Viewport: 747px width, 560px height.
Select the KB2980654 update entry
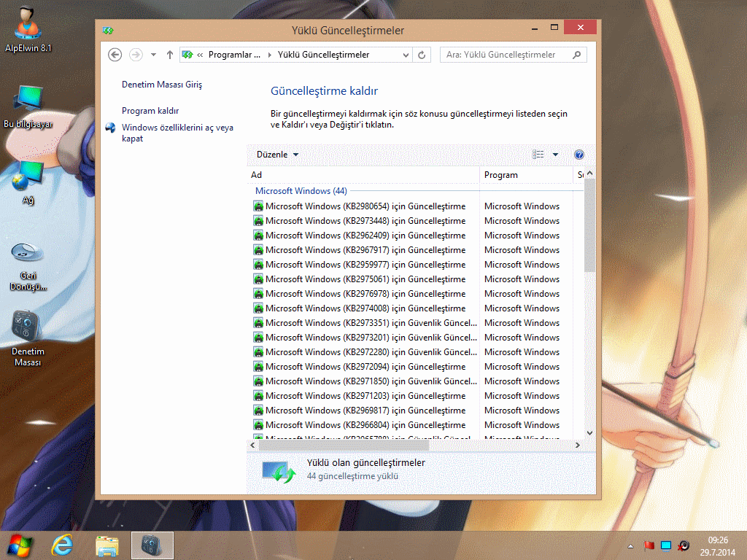coord(365,206)
